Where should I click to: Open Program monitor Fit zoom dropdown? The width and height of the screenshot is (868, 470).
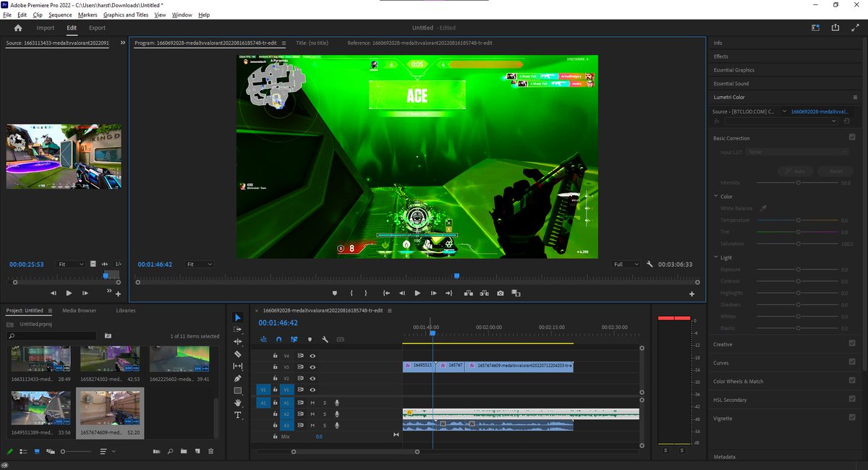[x=199, y=265]
